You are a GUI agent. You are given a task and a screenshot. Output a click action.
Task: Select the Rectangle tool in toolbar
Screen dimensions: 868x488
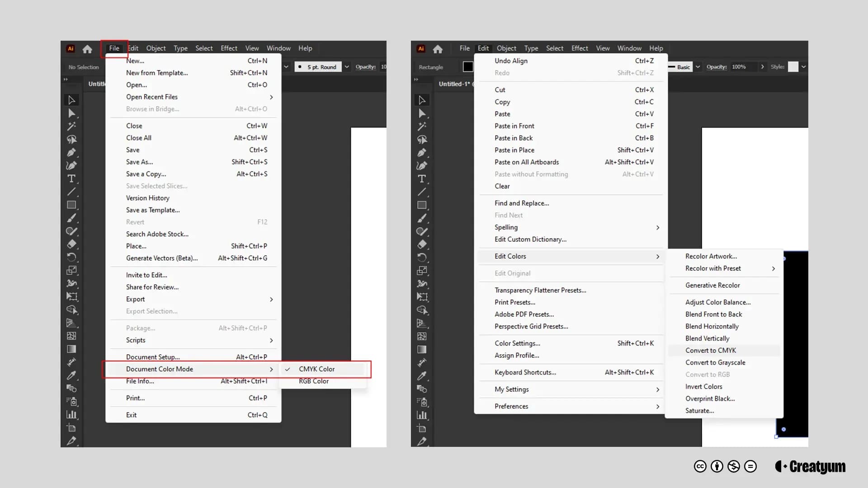point(71,204)
